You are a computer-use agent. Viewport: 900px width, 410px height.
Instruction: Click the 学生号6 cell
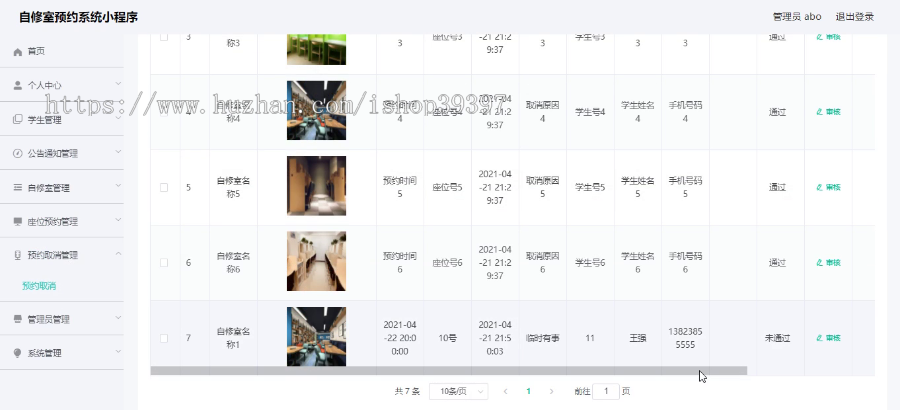click(590, 262)
